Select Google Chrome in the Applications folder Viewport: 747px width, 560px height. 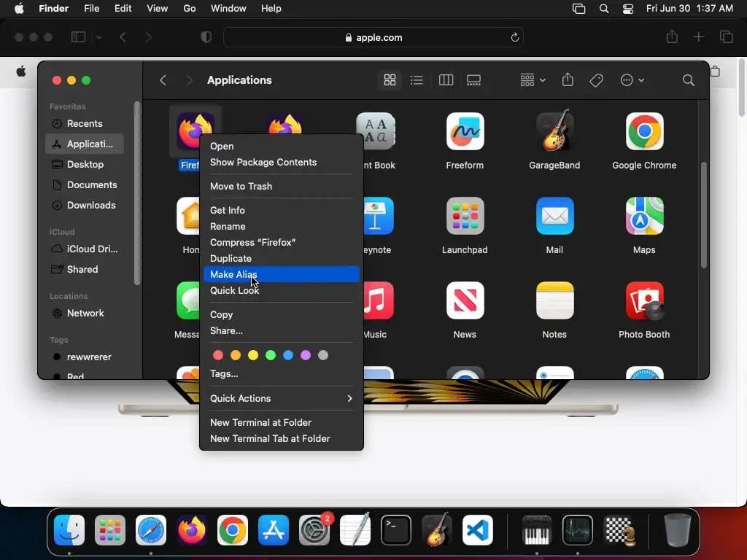644,131
